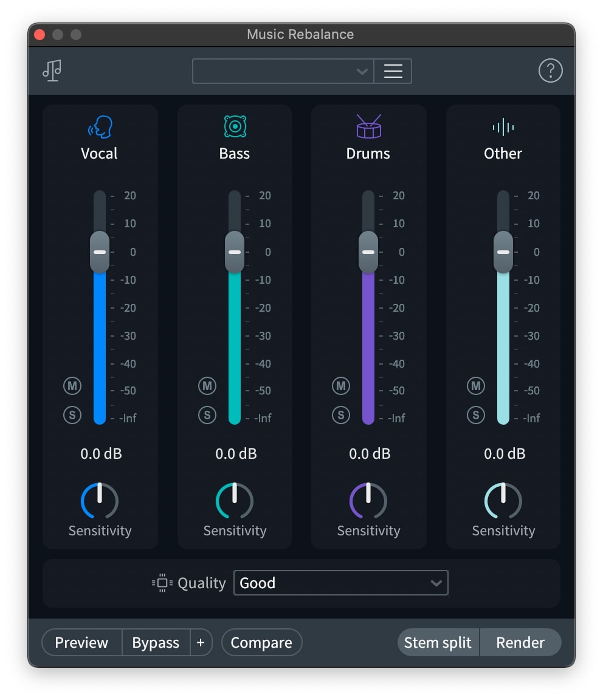603x700 pixels.
Task: Open the Help panel via question mark icon
Action: 551,70
